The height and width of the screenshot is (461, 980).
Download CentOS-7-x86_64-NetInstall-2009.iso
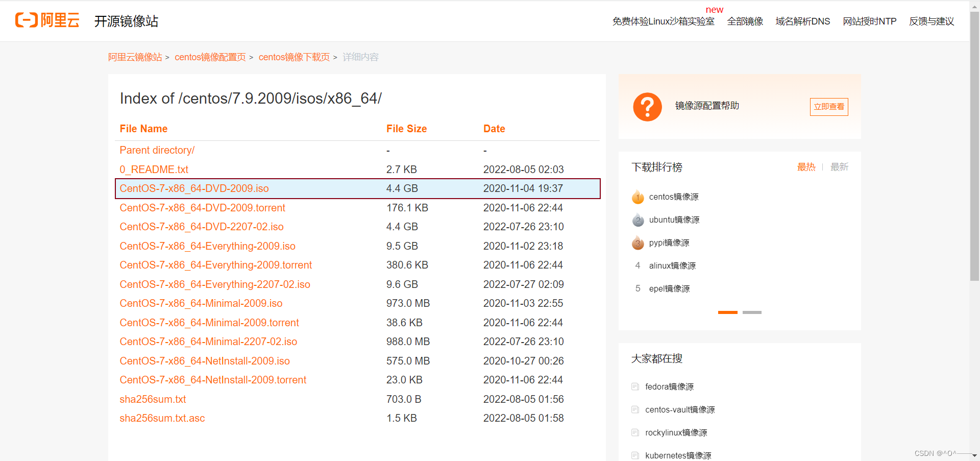(204, 361)
